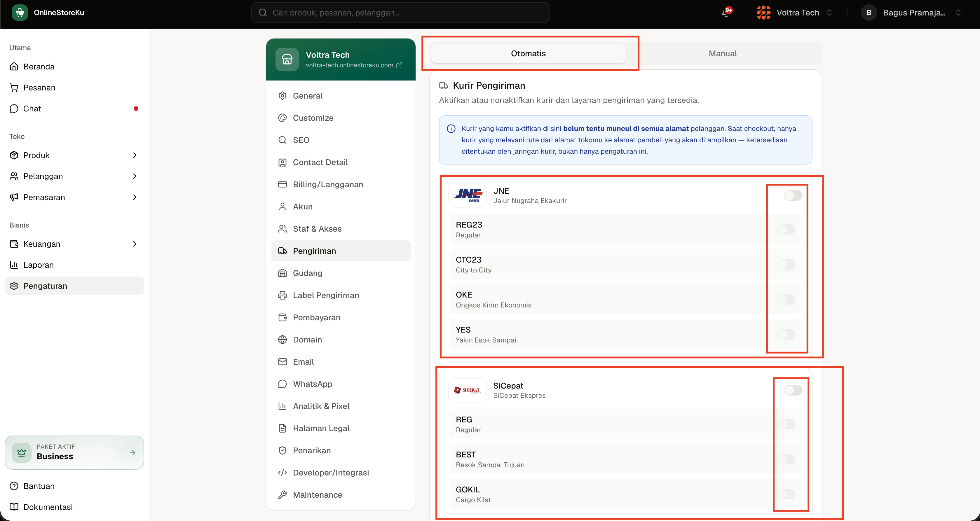Open the Pembayaran settings menu
The image size is (980, 521).
[341, 317]
